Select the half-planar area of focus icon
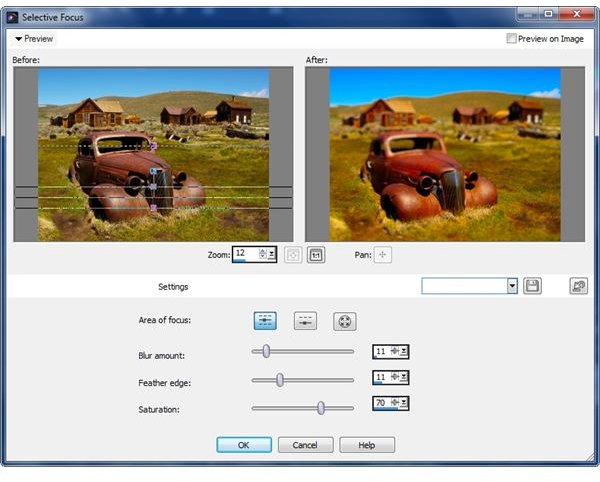600x482 pixels. click(305, 321)
